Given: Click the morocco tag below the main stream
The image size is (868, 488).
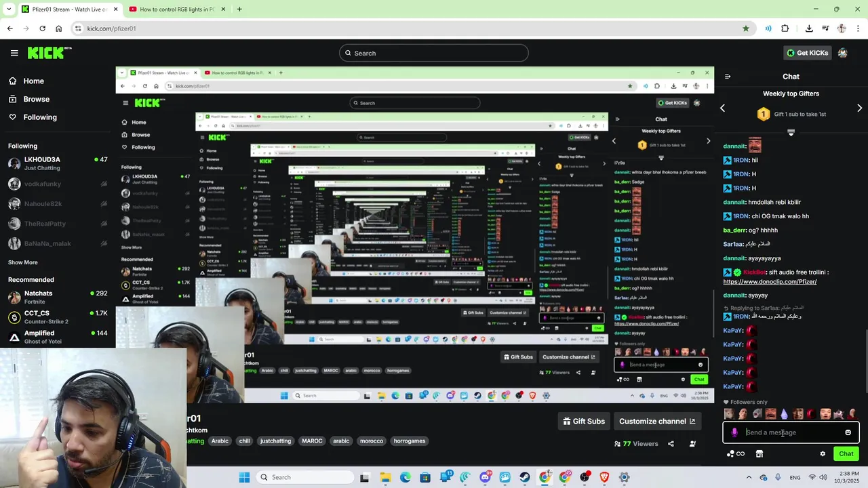Looking at the screenshot, I should [372, 441].
